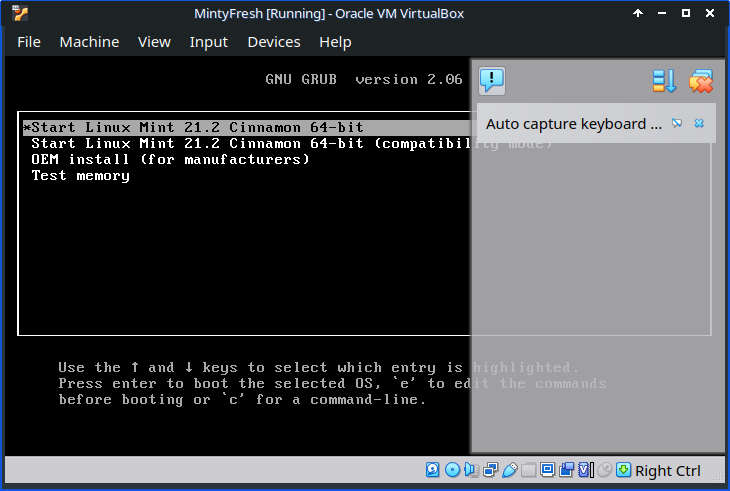Click the CPU virtualization V status icon
The image size is (730, 491).
tap(586, 470)
